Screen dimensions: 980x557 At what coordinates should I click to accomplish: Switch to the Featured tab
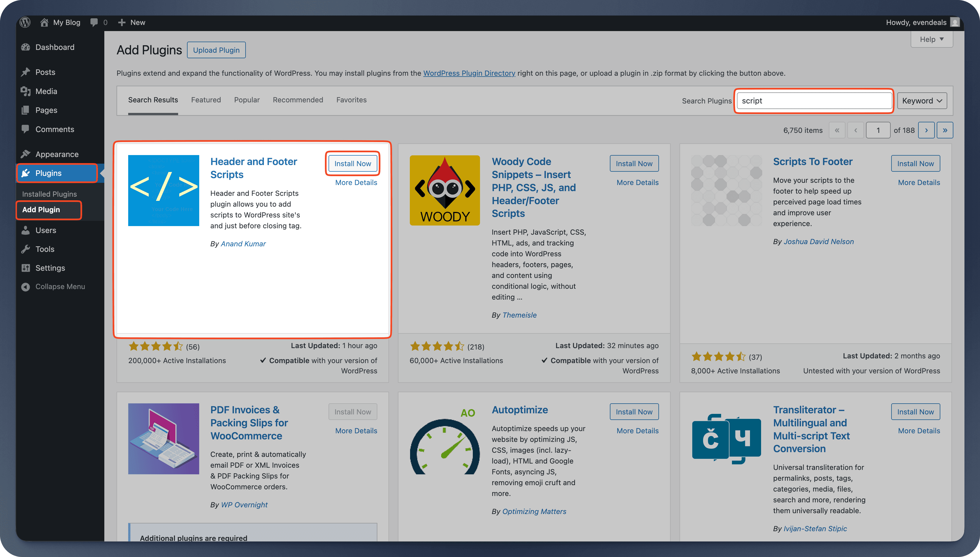tap(206, 100)
